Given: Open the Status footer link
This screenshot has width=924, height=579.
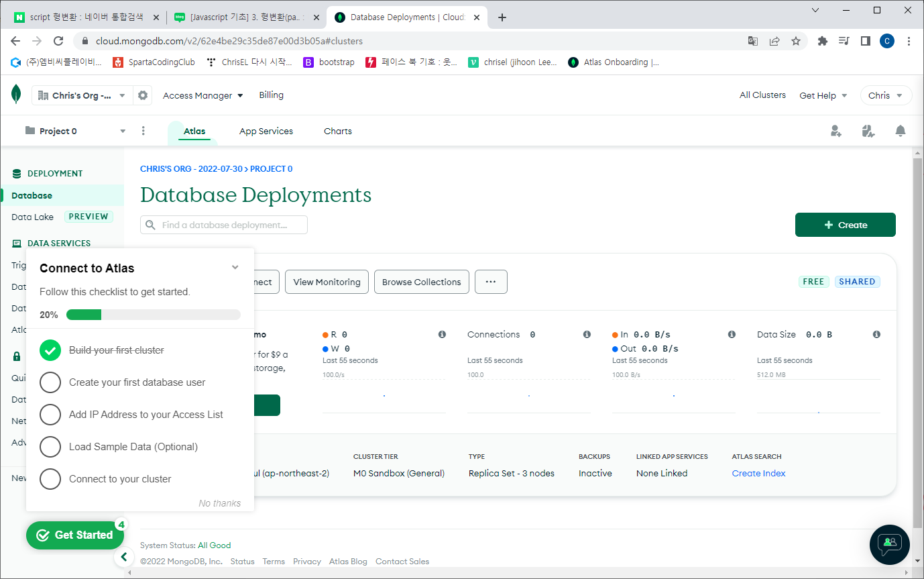Looking at the screenshot, I should [x=243, y=562].
